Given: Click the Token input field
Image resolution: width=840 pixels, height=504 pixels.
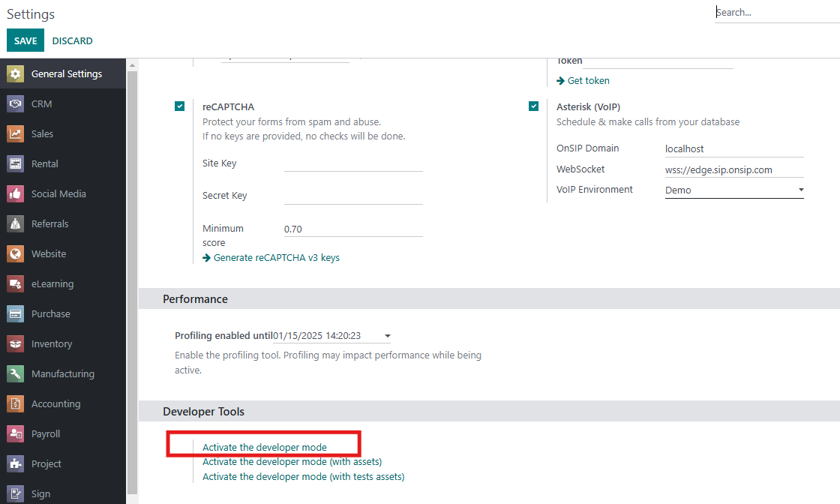Looking at the screenshot, I should (658, 63).
